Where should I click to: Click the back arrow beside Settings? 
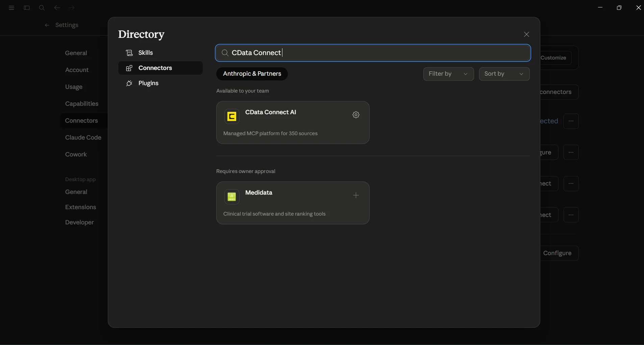(47, 25)
